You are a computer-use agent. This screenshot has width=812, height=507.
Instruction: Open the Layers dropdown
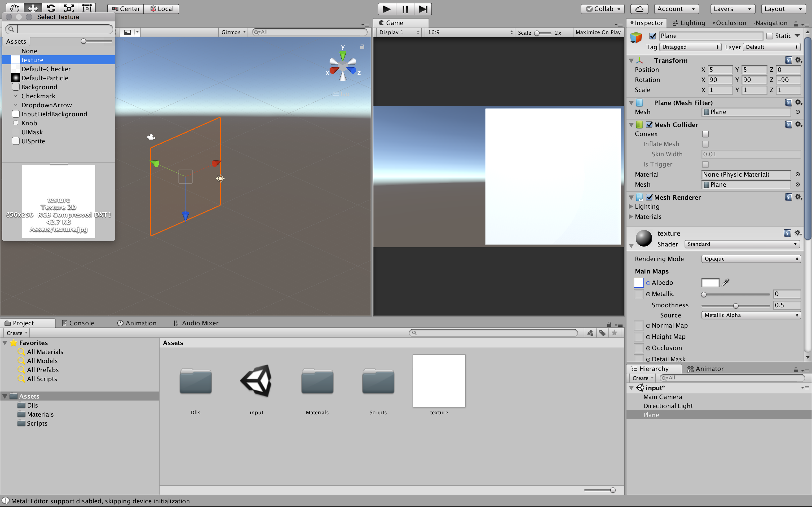732,9
